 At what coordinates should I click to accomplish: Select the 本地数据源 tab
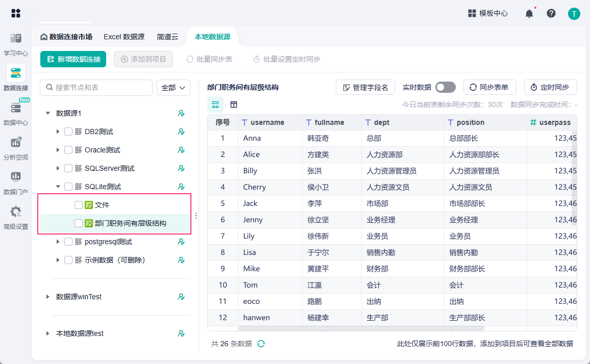click(x=213, y=37)
